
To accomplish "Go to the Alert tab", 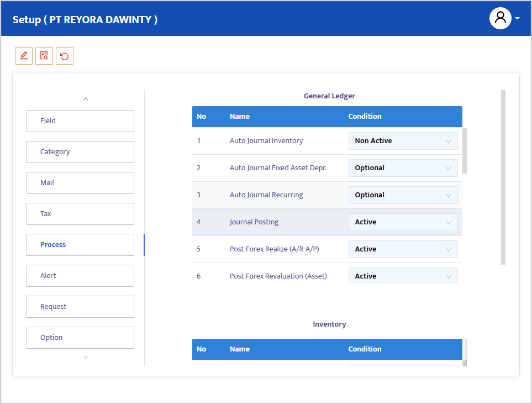I will click(x=81, y=275).
